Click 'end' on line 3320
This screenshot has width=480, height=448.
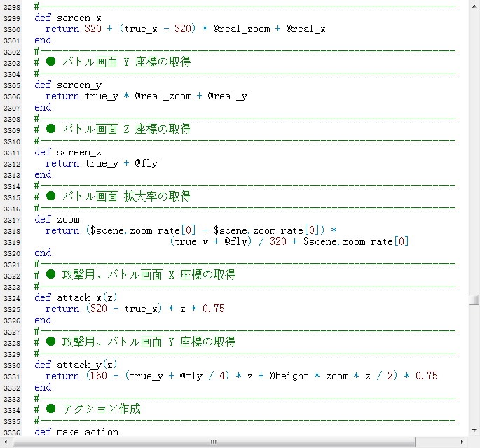pos(43,253)
